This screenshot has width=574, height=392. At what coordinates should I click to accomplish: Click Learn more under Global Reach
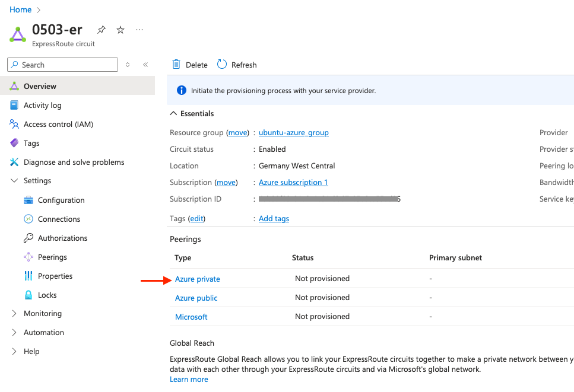(x=189, y=380)
